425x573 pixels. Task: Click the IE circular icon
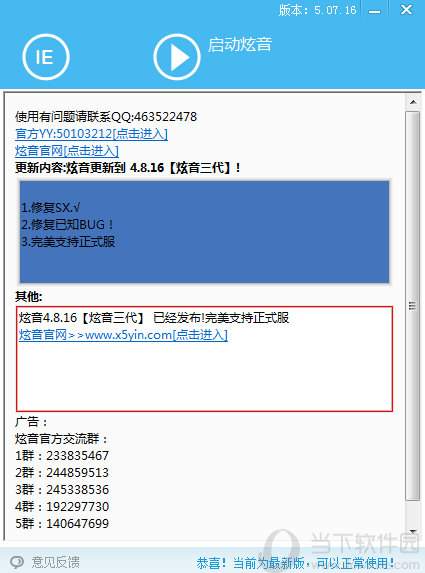46,57
